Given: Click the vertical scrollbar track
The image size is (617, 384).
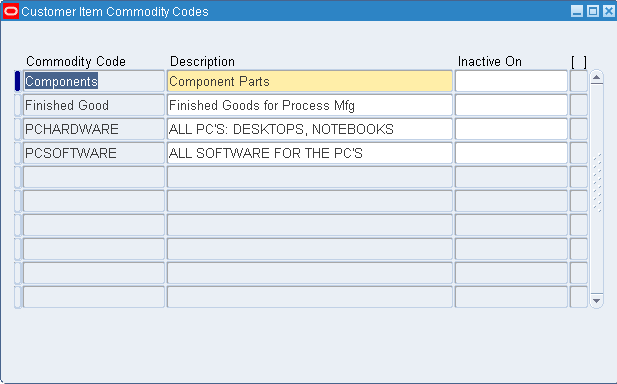Looking at the screenshot, I should [x=597, y=189].
